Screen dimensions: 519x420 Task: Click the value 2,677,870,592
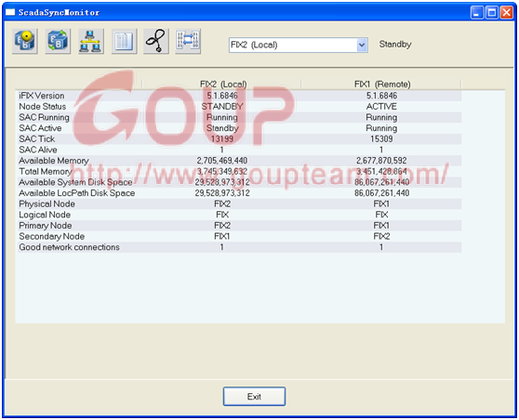[381, 161]
